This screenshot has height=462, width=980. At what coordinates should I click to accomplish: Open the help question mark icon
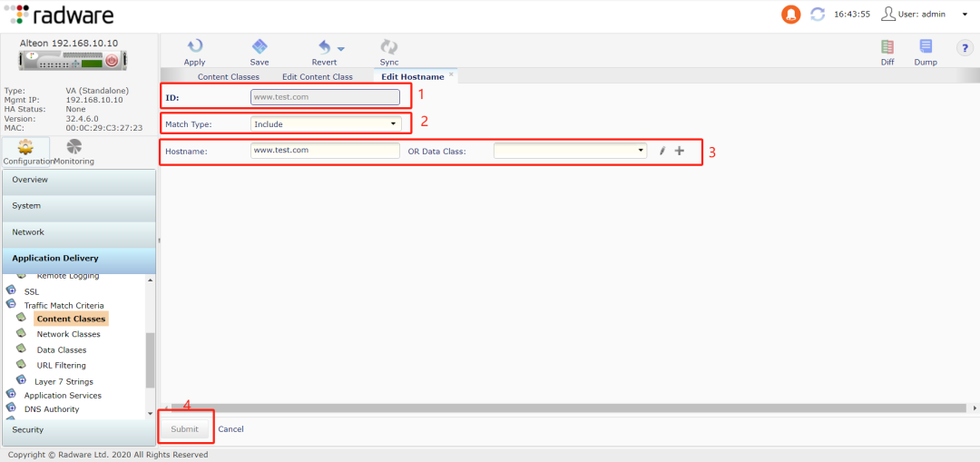pyautogui.click(x=965, y=48)
